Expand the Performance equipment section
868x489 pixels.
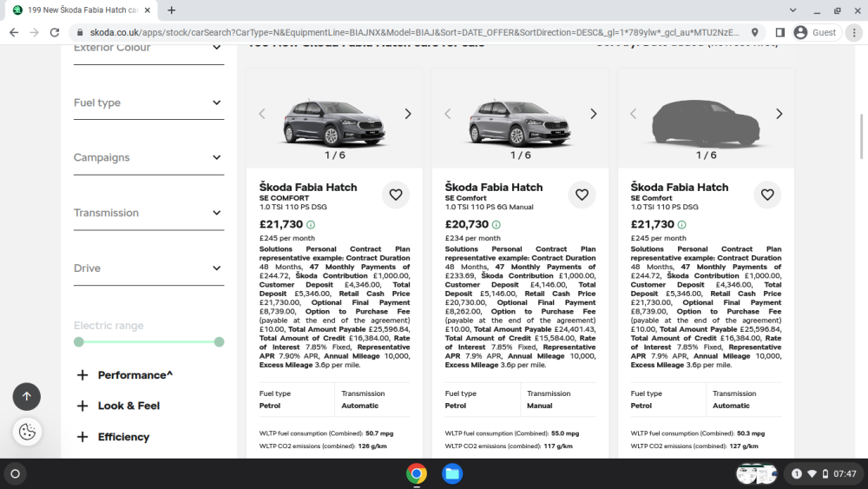point(124,375)
